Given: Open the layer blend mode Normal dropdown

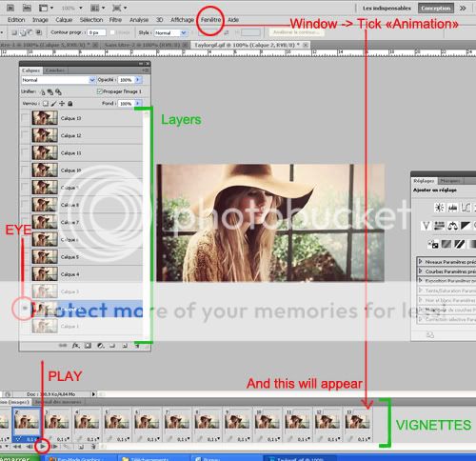Looking at the screenshot, I should click(58, 80).
